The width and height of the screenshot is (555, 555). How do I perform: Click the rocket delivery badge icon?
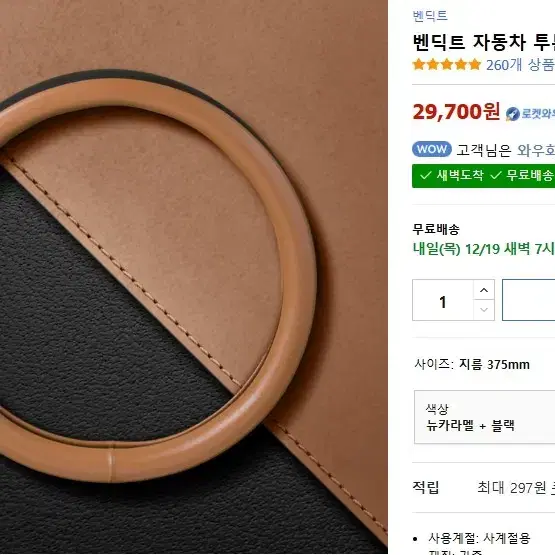[513, 114]
